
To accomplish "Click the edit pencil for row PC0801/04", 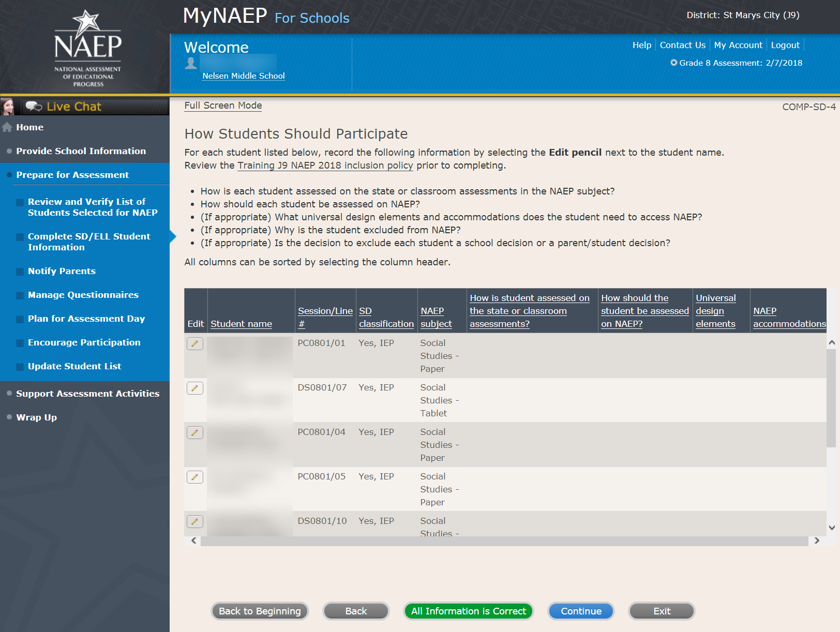I will [x=195, y=432].
